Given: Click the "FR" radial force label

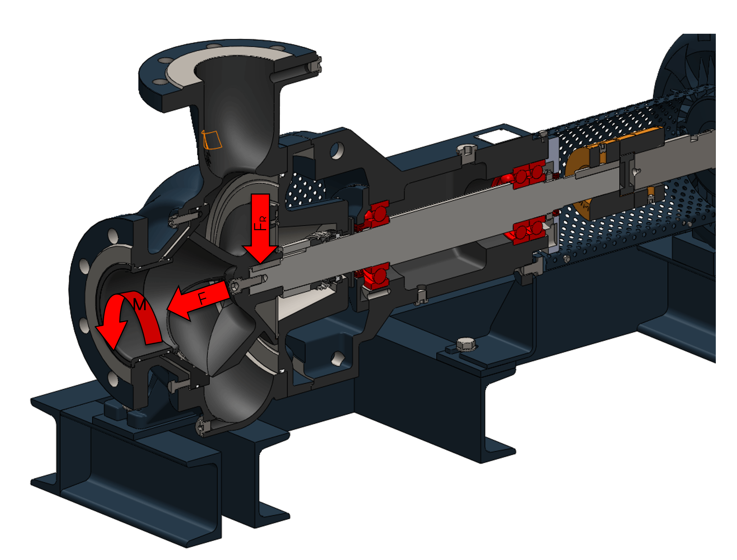Looking at the screenshot, I should point(260,223).
